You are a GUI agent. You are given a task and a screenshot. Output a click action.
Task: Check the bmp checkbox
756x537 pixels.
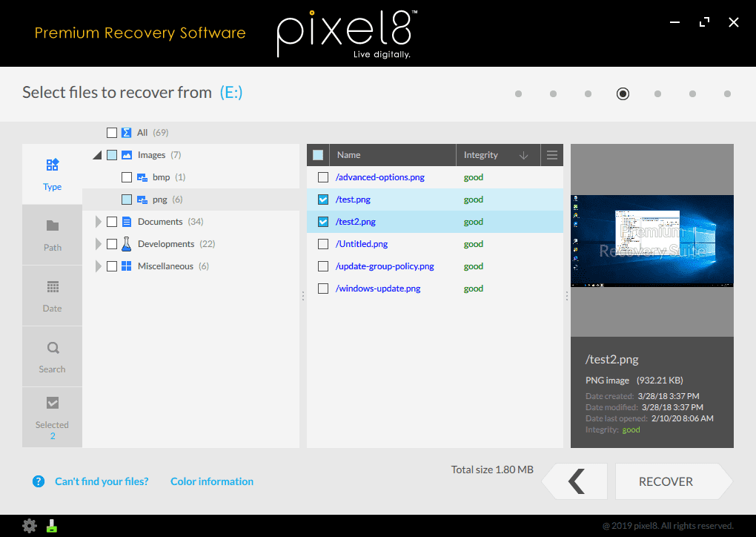click(127, 177)
